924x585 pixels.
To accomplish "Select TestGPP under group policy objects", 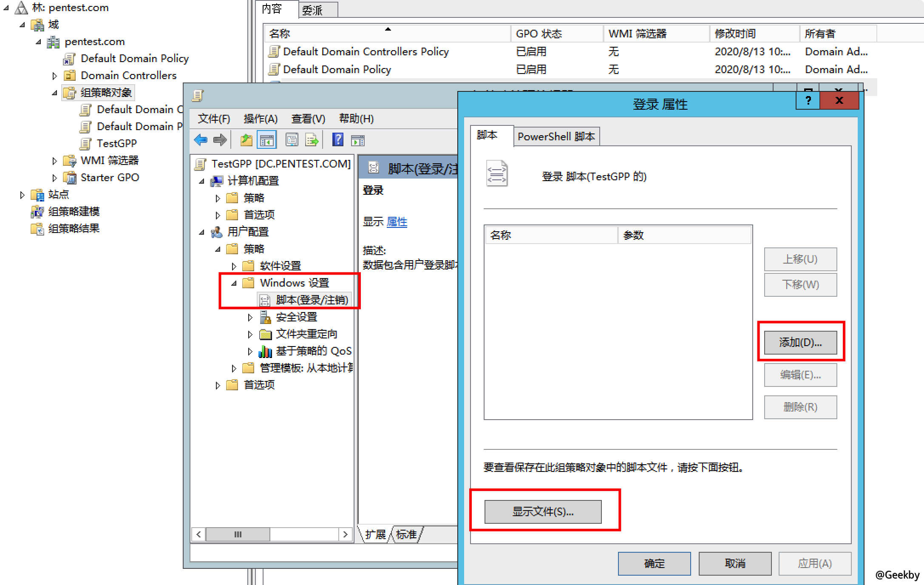I will pos(116,144).
